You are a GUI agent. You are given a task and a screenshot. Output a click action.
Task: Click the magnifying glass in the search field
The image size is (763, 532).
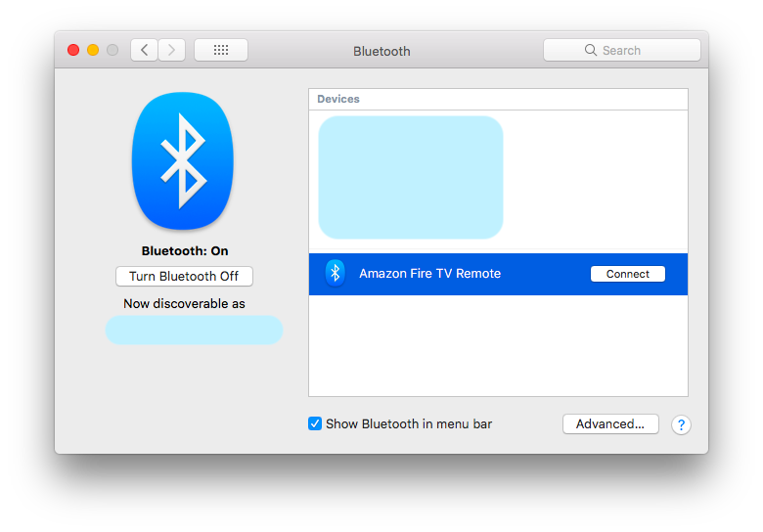(590, 50)
